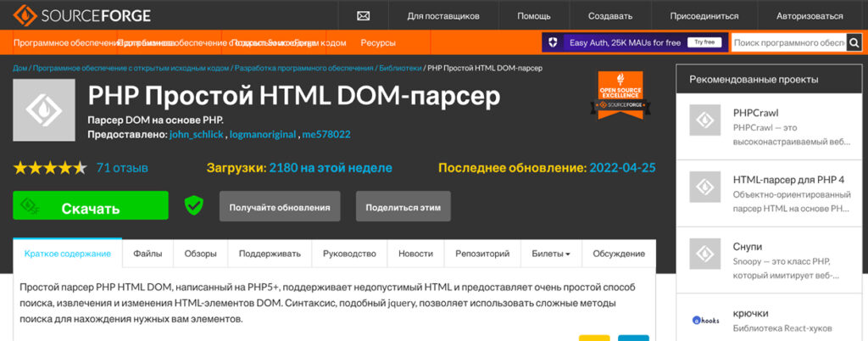The image size is (868, 341).
Task: Open the Помощь menu item
Action: tap(534, 16)
